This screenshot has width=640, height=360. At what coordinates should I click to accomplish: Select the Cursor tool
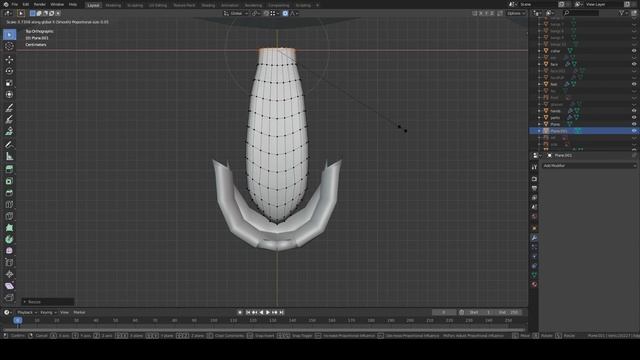tap(9, 46)
